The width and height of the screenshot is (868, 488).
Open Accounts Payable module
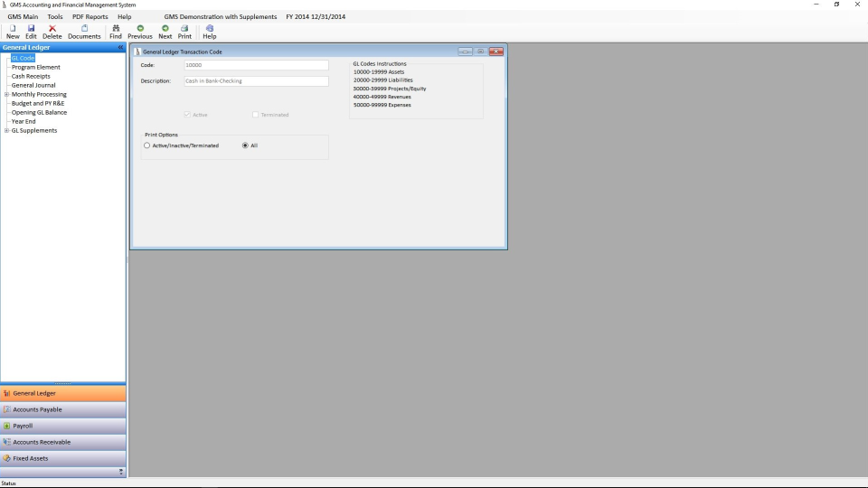[63, 409]
